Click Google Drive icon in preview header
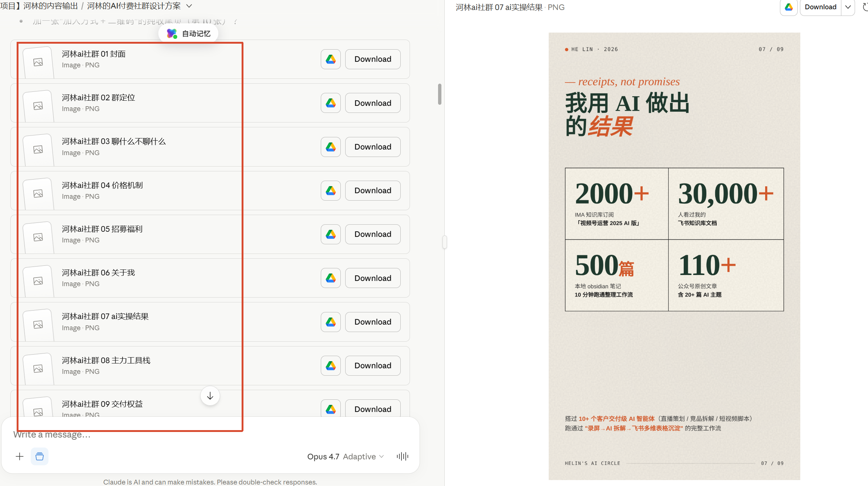 (788, 7)
